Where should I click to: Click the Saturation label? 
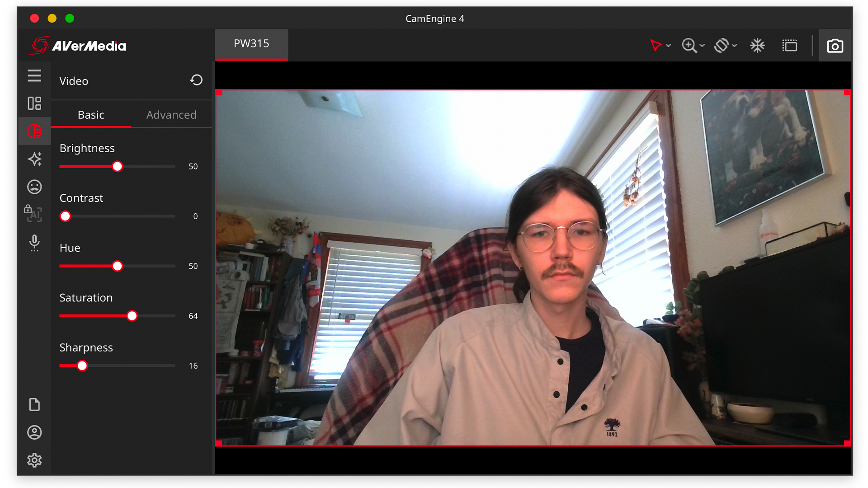click(x=86, y=298)
